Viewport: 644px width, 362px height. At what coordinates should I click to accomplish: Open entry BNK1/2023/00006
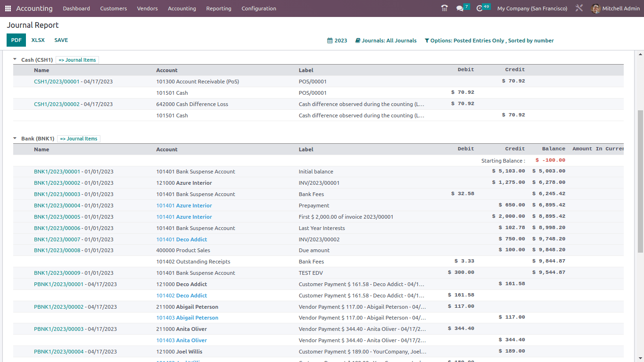point(57,228)
